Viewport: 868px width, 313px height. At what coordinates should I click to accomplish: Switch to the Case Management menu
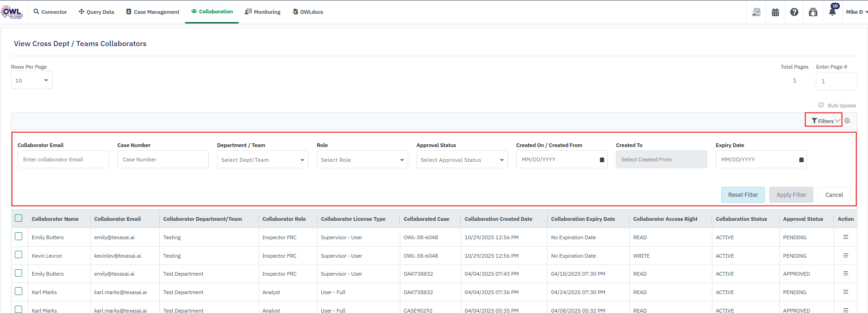coord(152,12)
